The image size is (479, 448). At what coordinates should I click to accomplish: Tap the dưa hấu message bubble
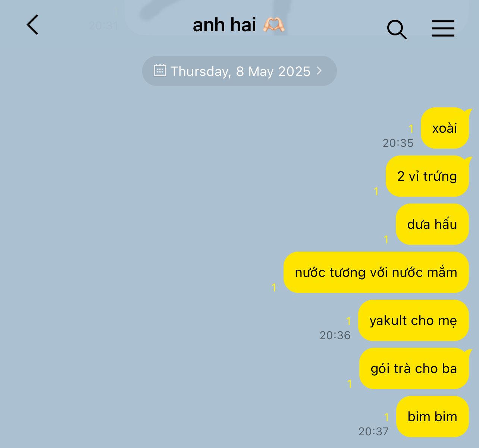pyautogui.click(x=432, y=224)
